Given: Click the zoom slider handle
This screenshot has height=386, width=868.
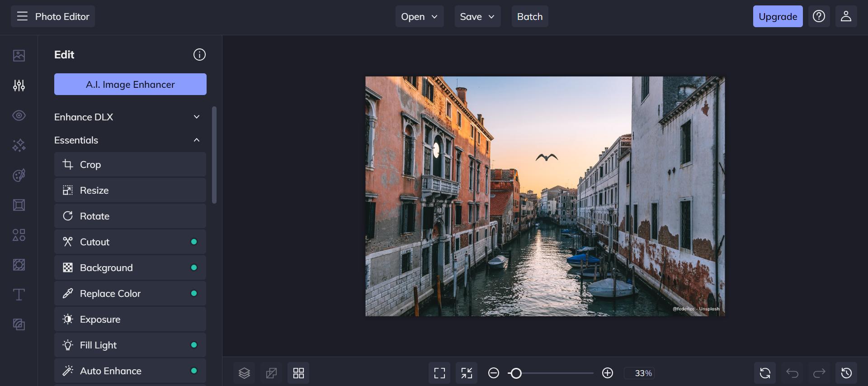Looking at the screenshot, I should 516,373.
